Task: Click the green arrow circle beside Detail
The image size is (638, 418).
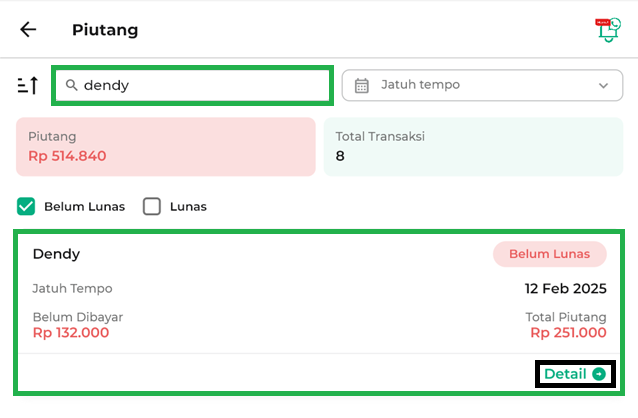Action: 599,374
